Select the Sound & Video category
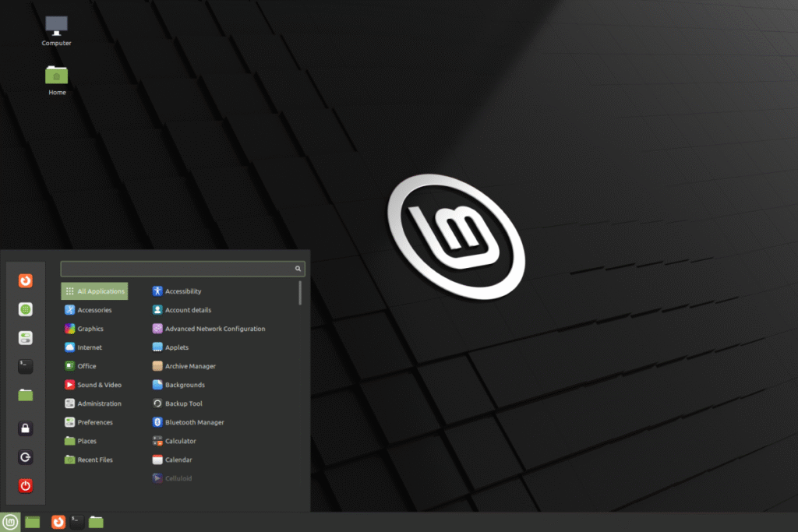This screenshot has height=532, width=798. [94, 385]
